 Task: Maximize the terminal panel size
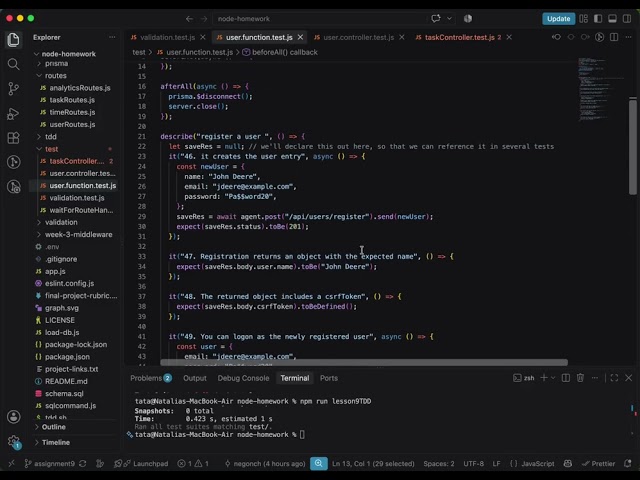614,378
